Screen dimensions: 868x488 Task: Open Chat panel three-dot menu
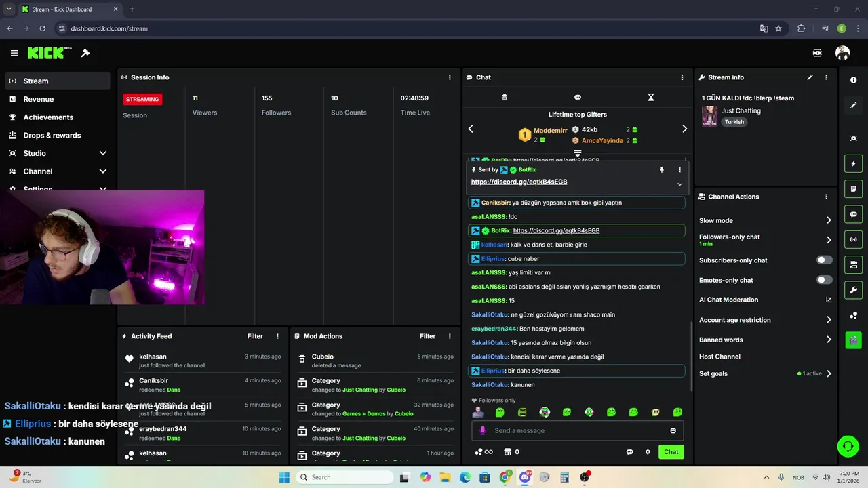[x=682, y=77]
